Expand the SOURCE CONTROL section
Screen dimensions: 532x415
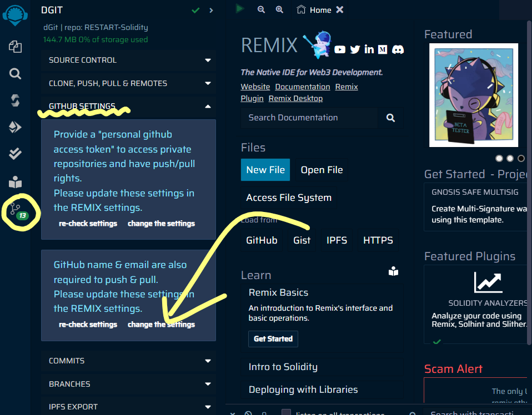pos(129,60)
